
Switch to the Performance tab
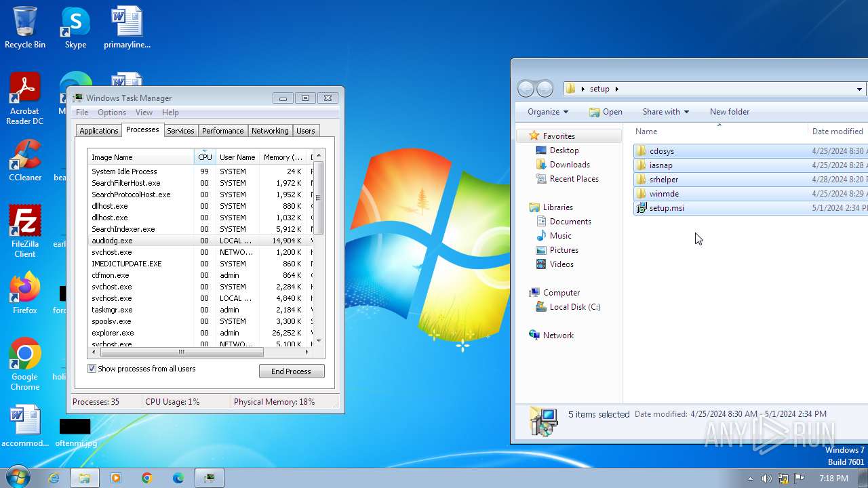[x=222, y=131]
